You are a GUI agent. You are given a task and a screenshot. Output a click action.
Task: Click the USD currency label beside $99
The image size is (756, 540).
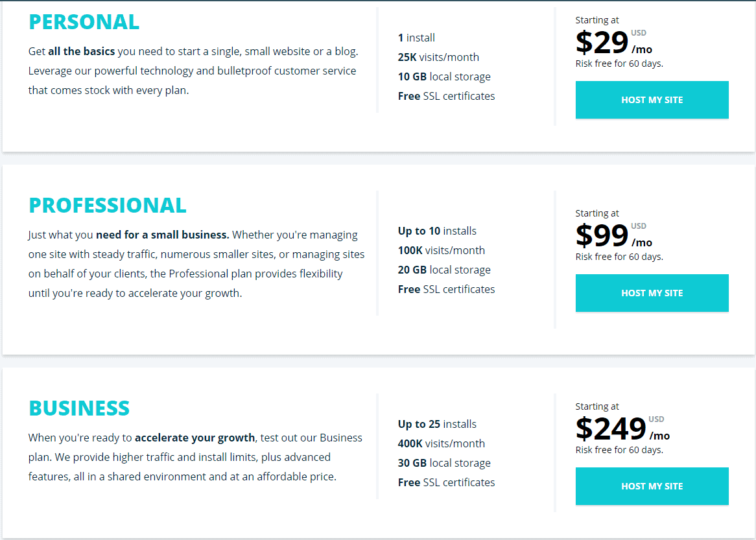638,226
